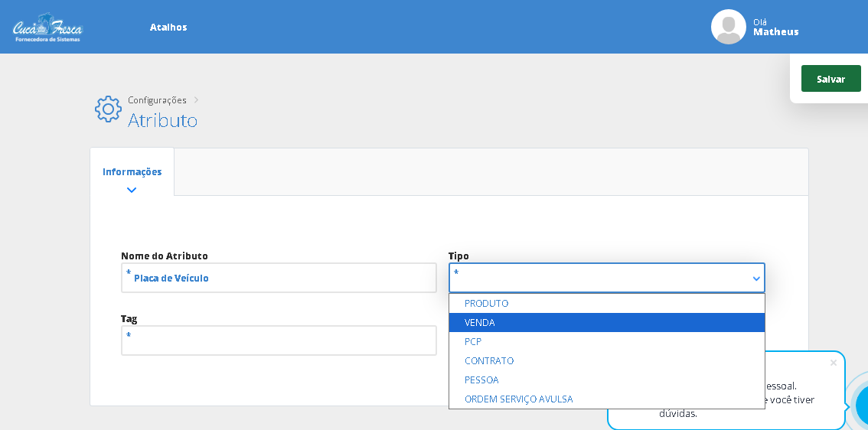Click the Tipo combo box field
This screenshot has width=868, height=430.
[x=607, y=278]
